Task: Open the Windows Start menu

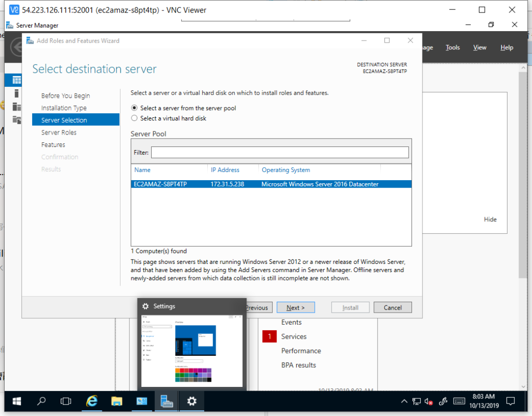Action: 17,401
